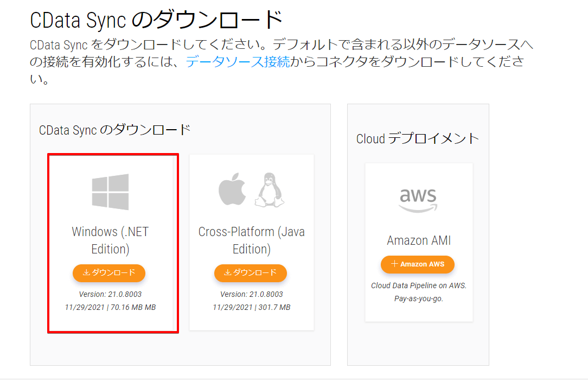Download the Windows .NET Edition
Image resolution: width=588 pixels, height=381 pixels.
pos(109,273)
